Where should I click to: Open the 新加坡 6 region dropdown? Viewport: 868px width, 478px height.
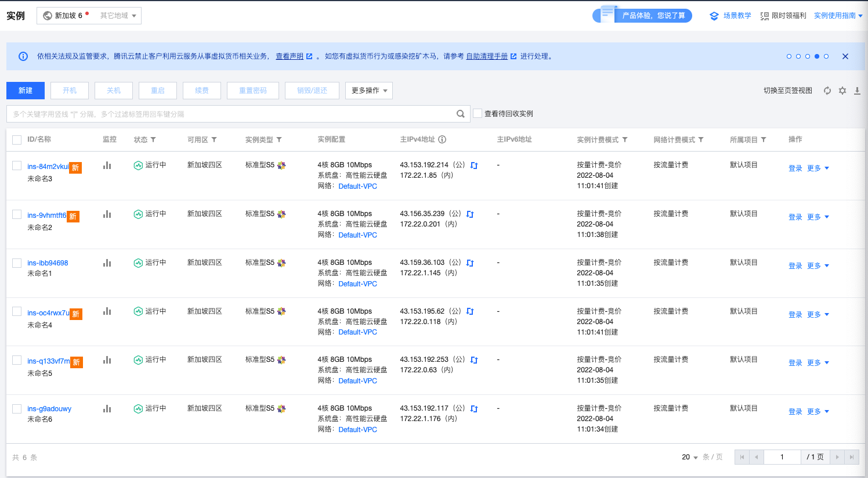(x=89, y=16)
